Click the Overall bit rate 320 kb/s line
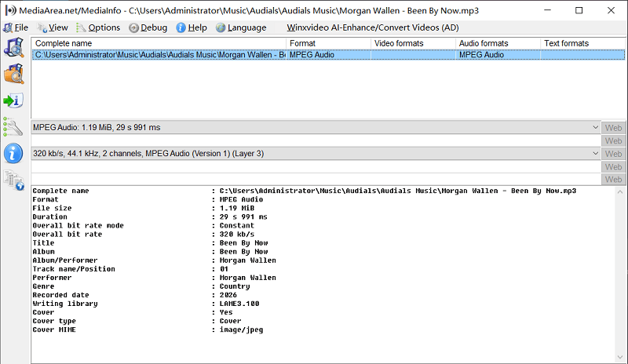Screen dimensions: 628x364 click(x=144, y=235)
